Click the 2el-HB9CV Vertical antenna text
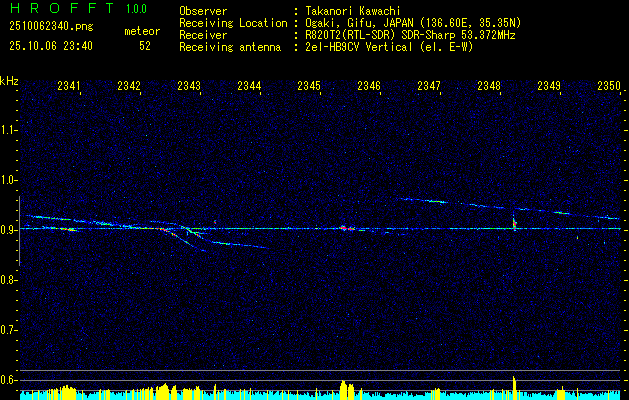Screen dimensions: 629x400 pos(389,47)
